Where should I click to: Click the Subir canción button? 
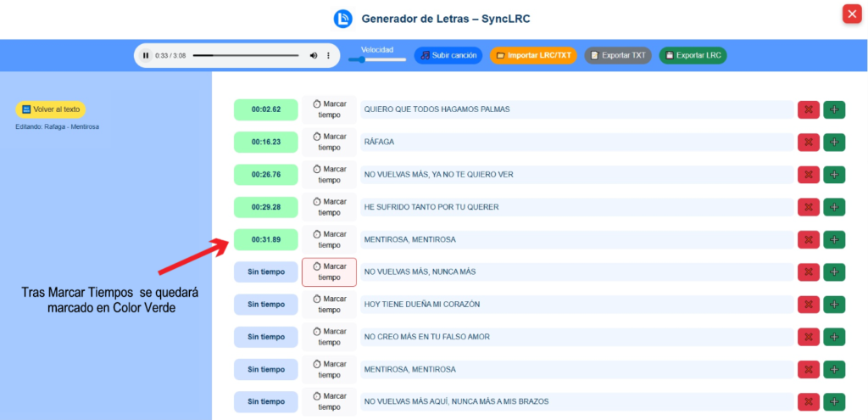pyautogui.click(x=448, y=55)
